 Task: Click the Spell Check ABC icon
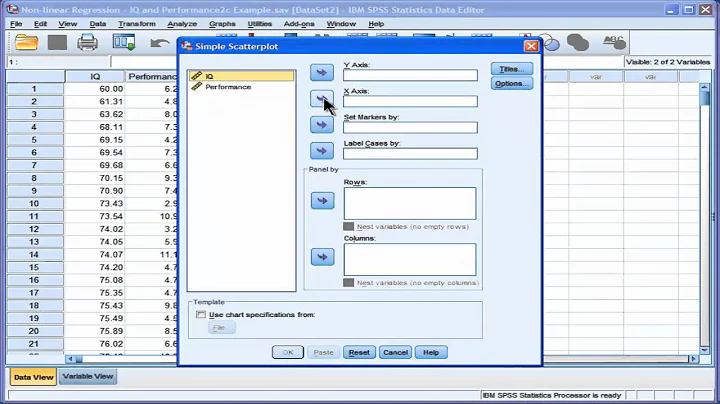614,43
